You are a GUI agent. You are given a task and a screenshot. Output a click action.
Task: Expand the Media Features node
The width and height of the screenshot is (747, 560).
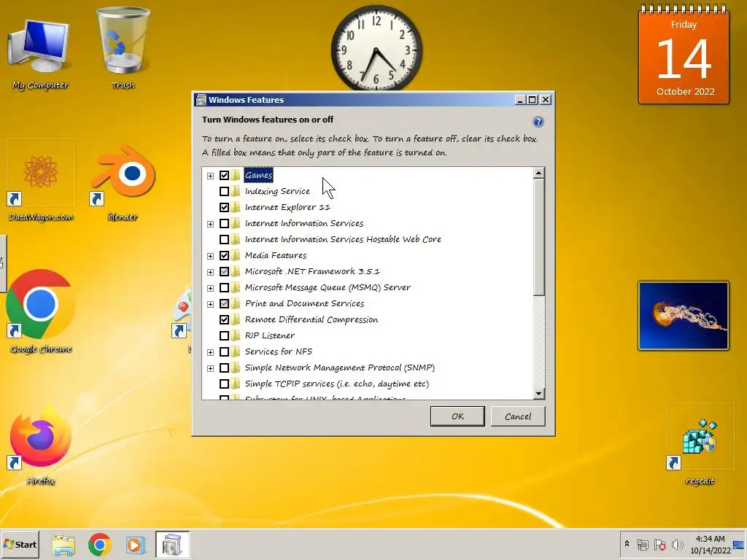coord(210,256)
